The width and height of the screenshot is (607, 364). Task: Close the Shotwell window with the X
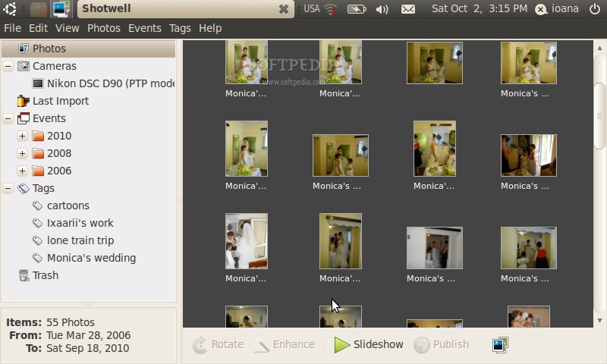point(283,9)
